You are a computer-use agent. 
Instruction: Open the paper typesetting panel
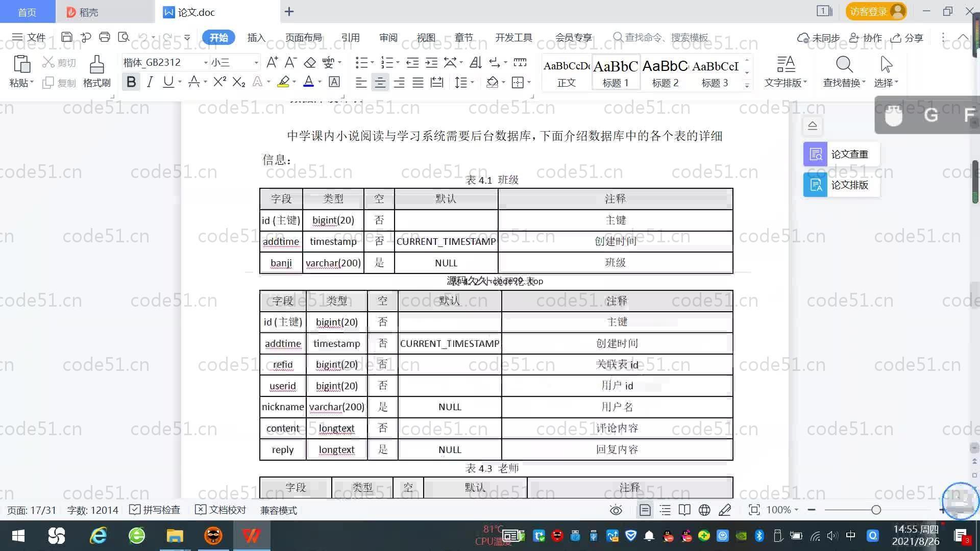[x=841, y=185]
